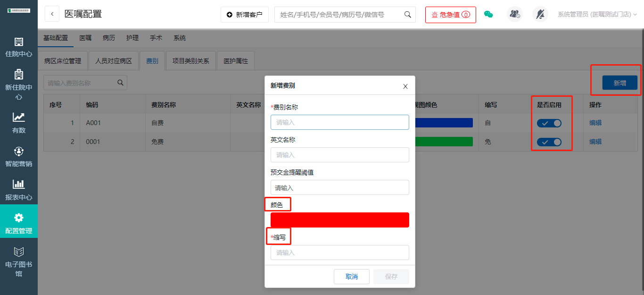
Task: Click the 费别名称 column header
Action: pos(164,105)
